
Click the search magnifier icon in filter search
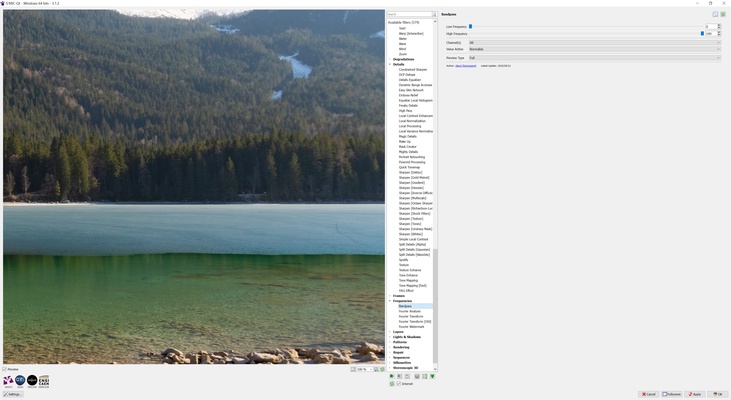[x=434, y=14]
